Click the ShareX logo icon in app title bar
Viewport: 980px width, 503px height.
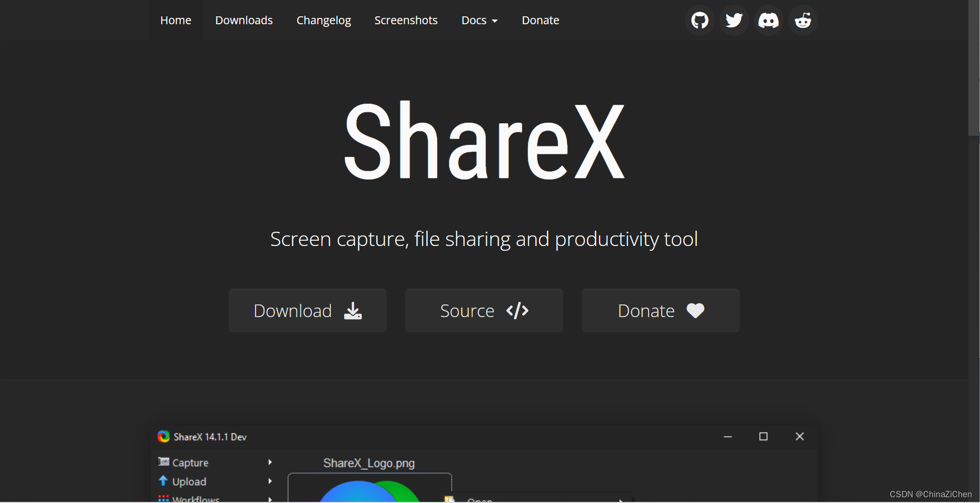tap(163, 437)
